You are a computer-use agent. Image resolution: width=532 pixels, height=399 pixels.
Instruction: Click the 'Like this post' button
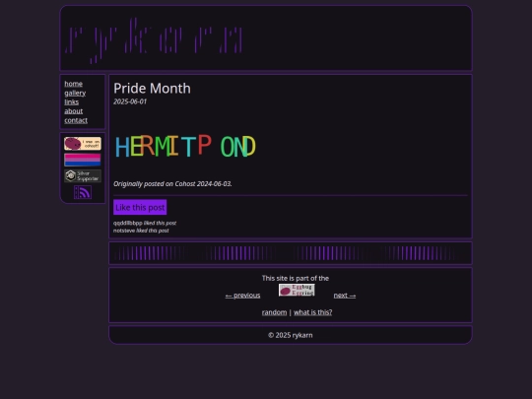(140, 207)
